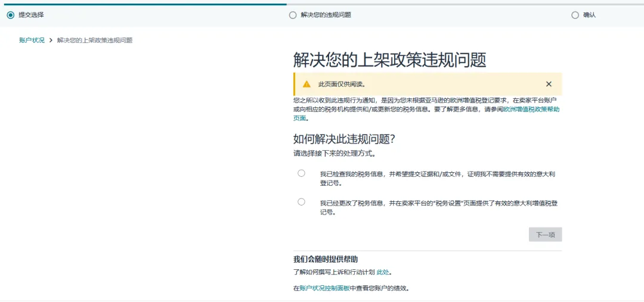The height and width of the screenshot is (302, 644).
Task: Click the 解决您的上架政策违规问题 page heading
Action: click(390, 60)
